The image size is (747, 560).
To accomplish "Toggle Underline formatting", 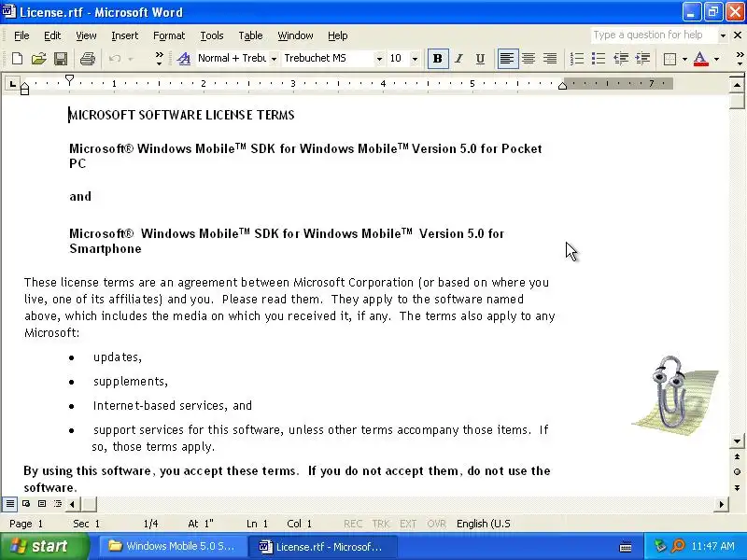I will coord(480,59).
